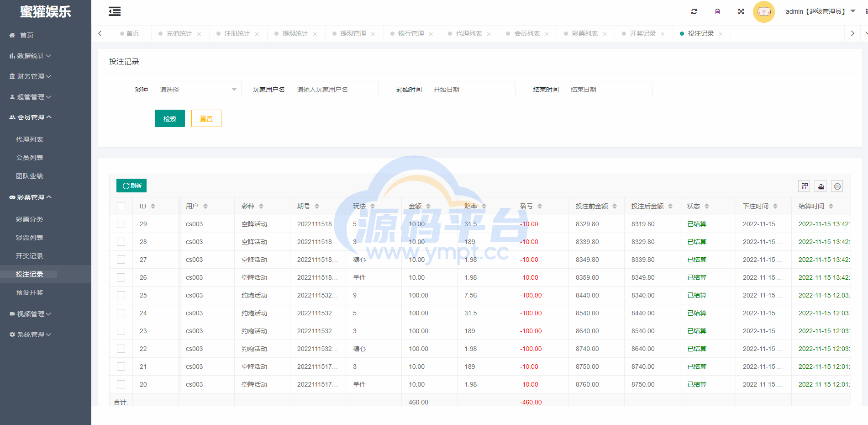Expand the 财务管理 sidebar menu
868x425 pixels.
(46, 76)
